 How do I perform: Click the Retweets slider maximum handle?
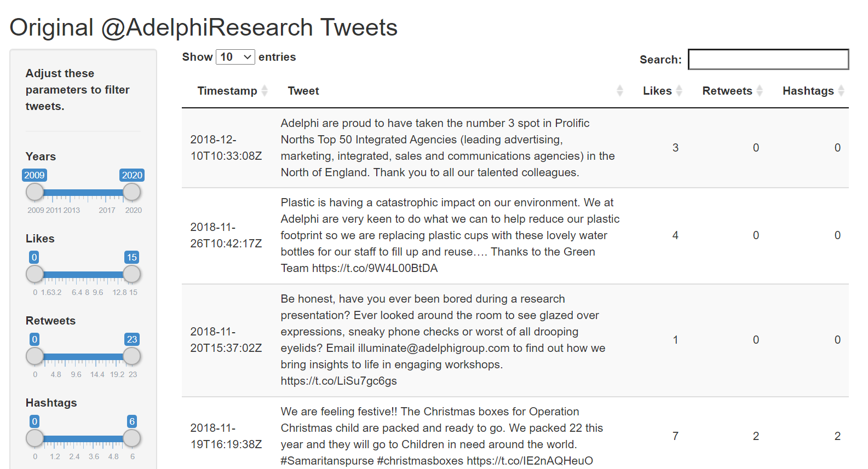(131, 356)
